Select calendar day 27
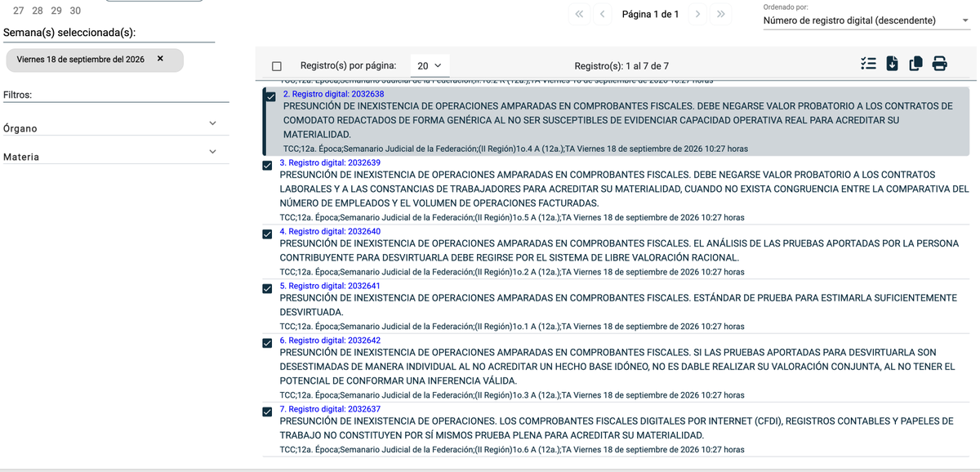 pos(19,11)
